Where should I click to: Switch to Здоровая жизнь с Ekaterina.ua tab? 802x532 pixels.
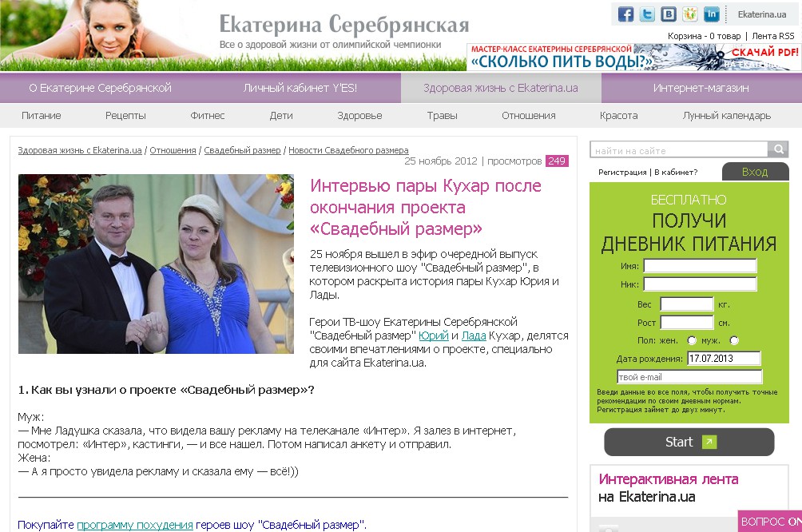tap(501, 88)
